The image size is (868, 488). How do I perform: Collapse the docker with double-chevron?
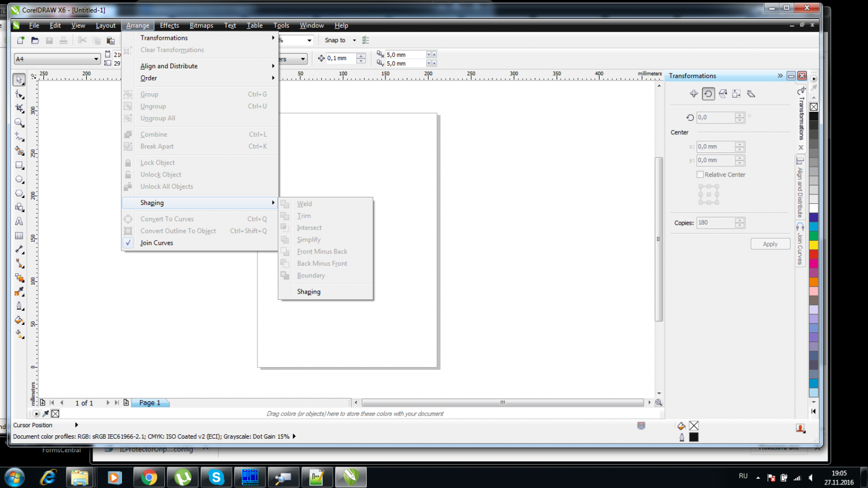pos(780,76)
